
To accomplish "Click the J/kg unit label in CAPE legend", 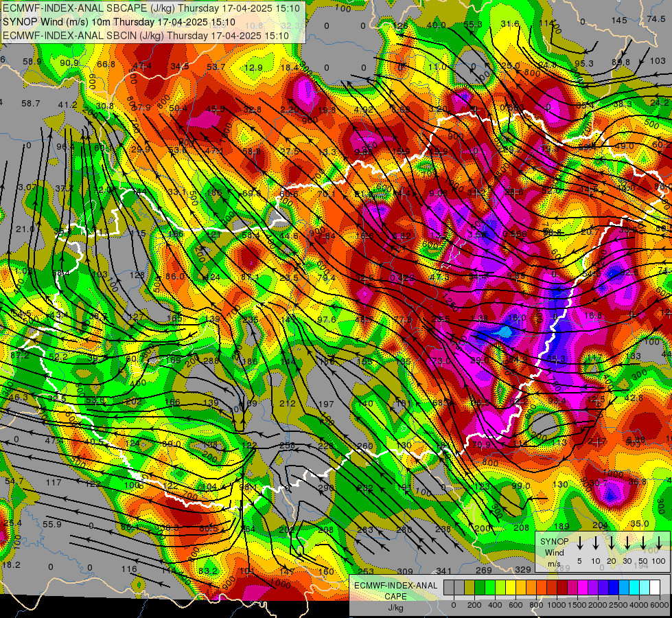I will [395, 607].
